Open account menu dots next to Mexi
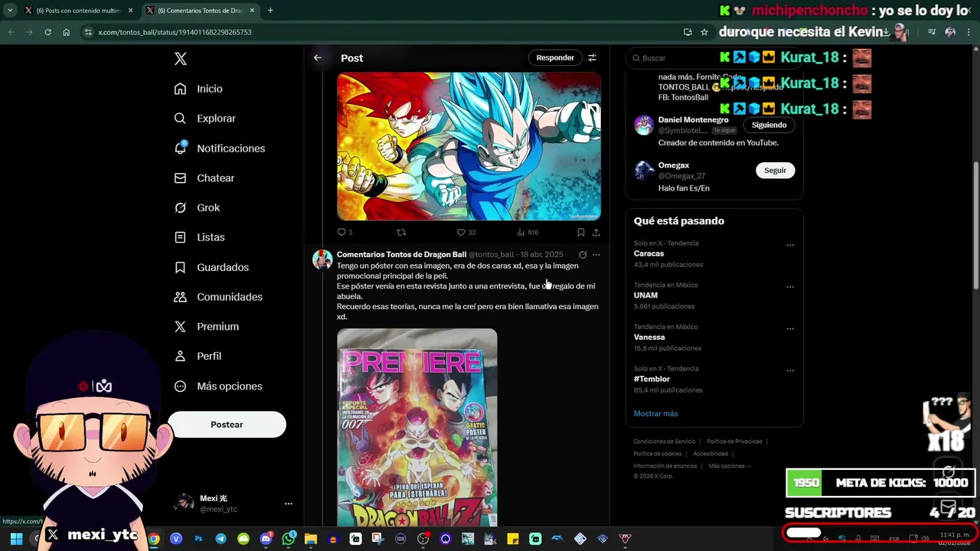This screenshot has height=551, width=980. click(289, 504)
